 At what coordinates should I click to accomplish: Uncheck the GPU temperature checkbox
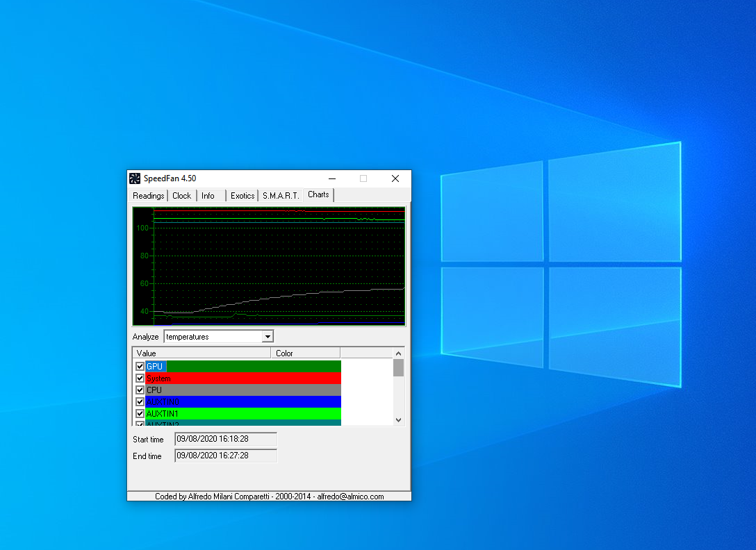[140, 367]
